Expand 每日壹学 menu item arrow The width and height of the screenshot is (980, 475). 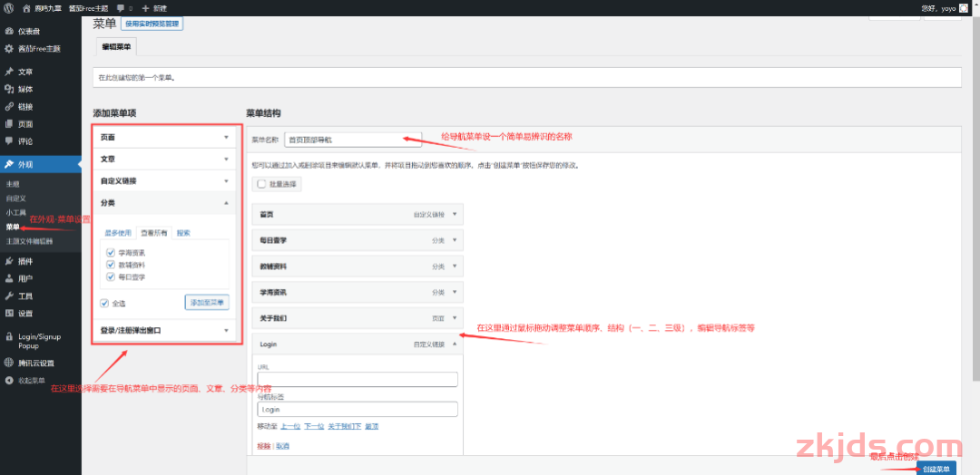pos(455,239)
